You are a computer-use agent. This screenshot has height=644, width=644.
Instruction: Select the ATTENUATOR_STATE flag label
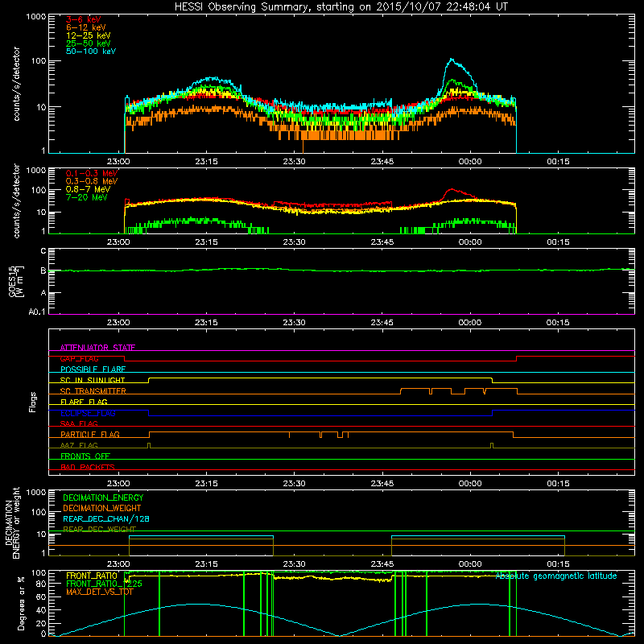[x=97, y=348]
